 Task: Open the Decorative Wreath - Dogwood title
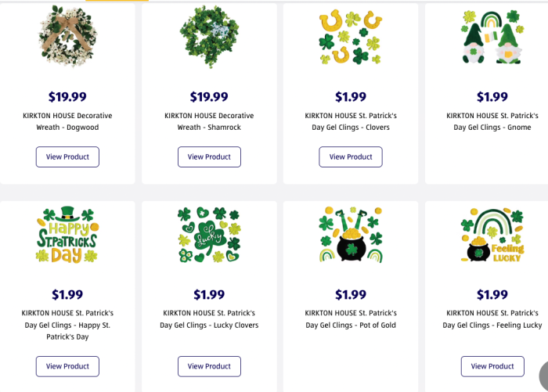(67, 121)
